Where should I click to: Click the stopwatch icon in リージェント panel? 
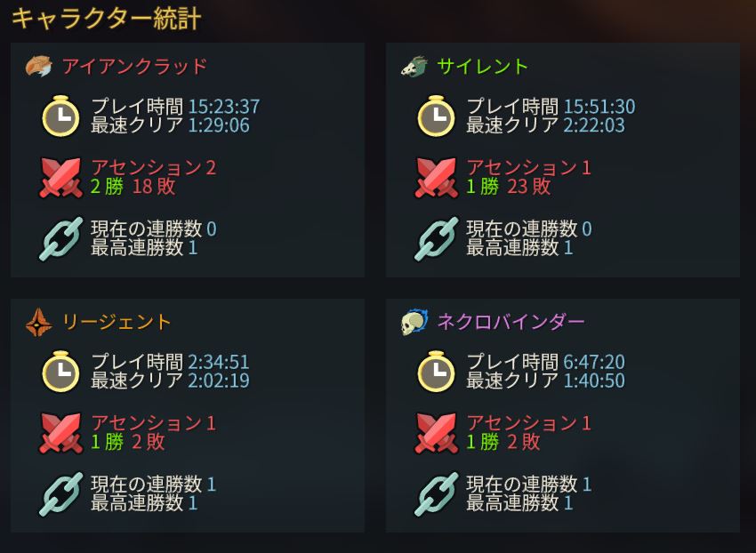[x=60, y=372]
